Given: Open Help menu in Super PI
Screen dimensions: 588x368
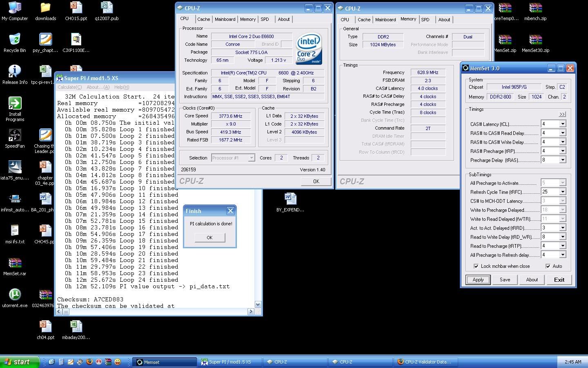Looking at the screenshot, I should point(122,87).
